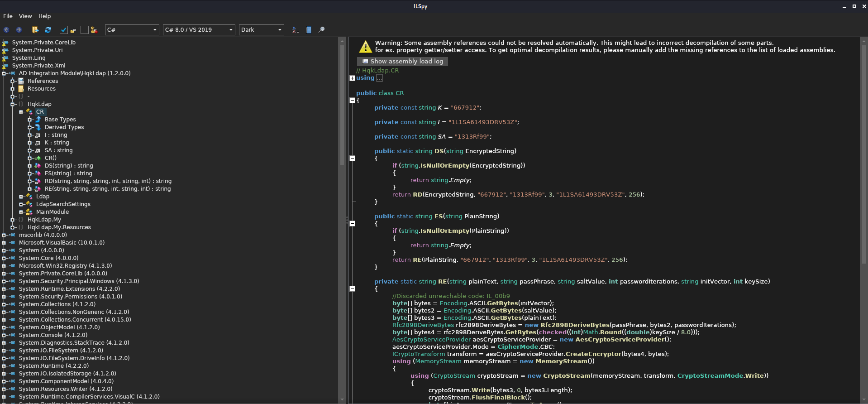Select the MainModule class in tree
The width and height of the screenshot is (868, 404).
(x=52, y=212)
